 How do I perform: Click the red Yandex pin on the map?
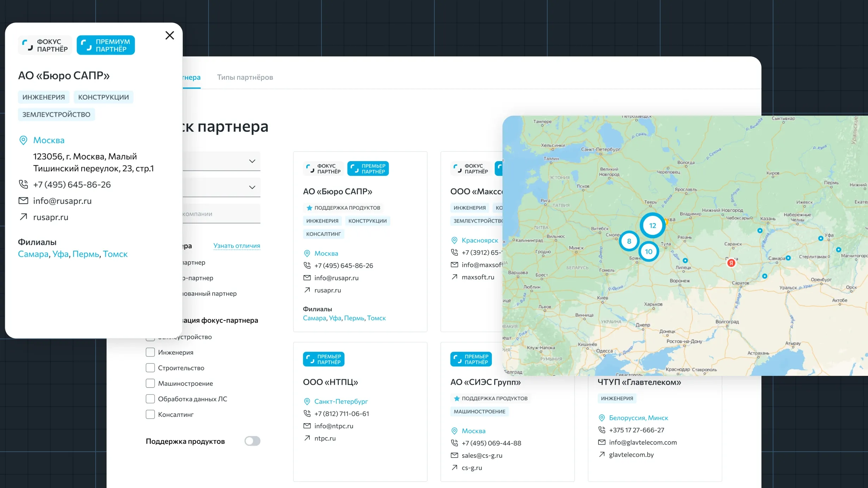click(x=731, y=263)
